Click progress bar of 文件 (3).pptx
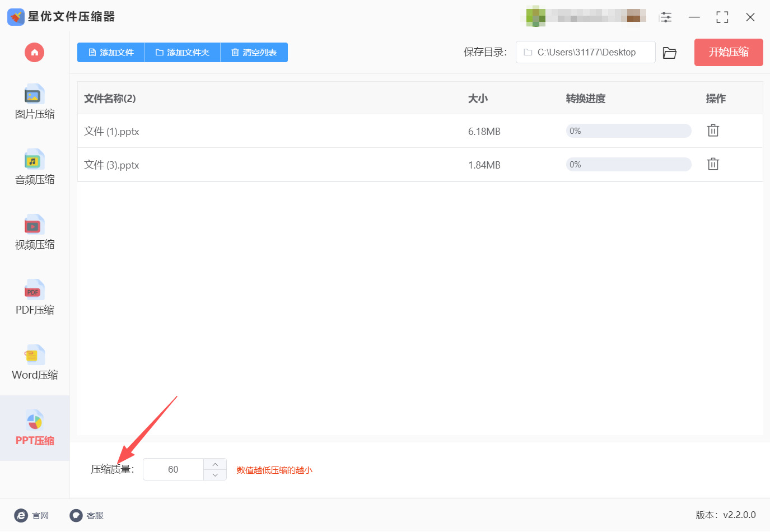 point(629,165)
